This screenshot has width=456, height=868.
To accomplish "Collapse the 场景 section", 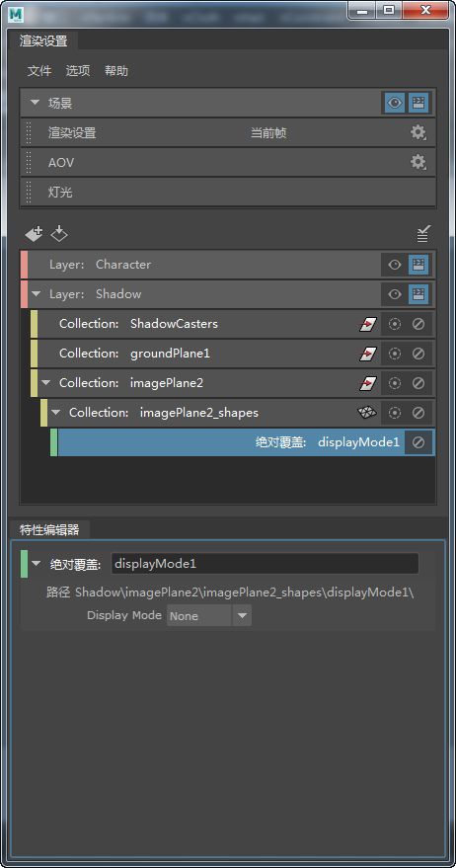I will [x=36, y=103].
